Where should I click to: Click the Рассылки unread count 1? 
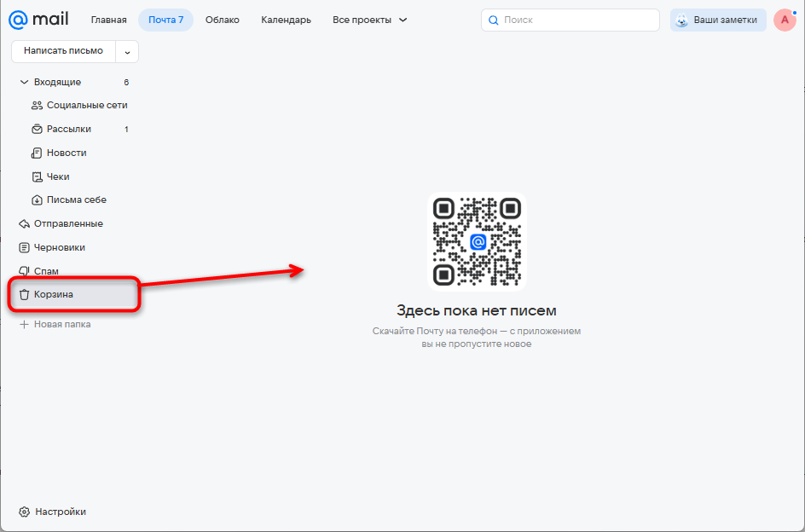pos(126,130)
